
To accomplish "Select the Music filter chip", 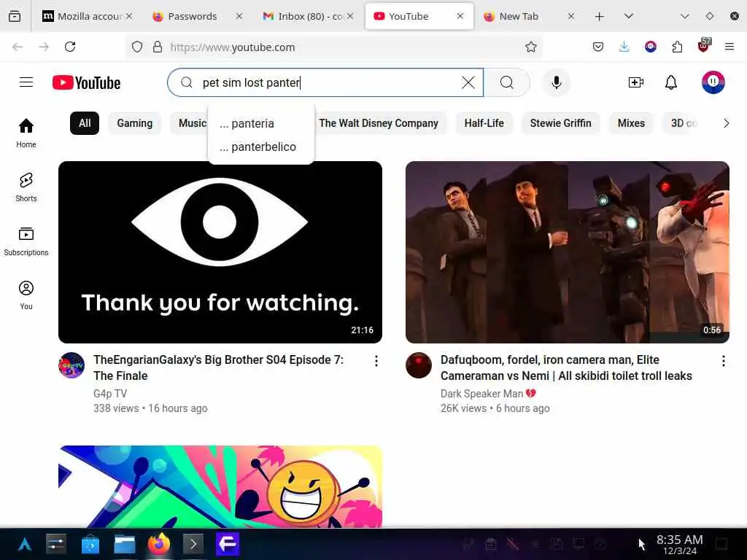I will pos(190,123).
